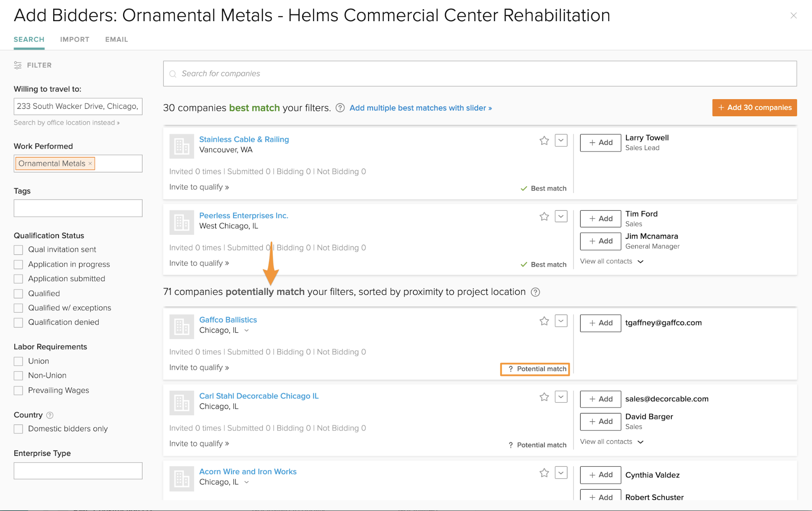Add Larry Towell as a bidder

tap(600, 143)
